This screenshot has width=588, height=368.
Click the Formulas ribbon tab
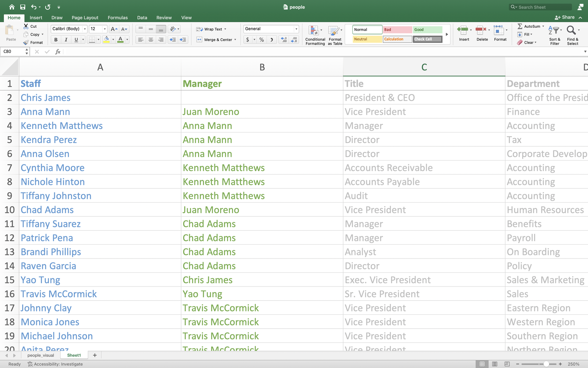[x=118, y=18]
